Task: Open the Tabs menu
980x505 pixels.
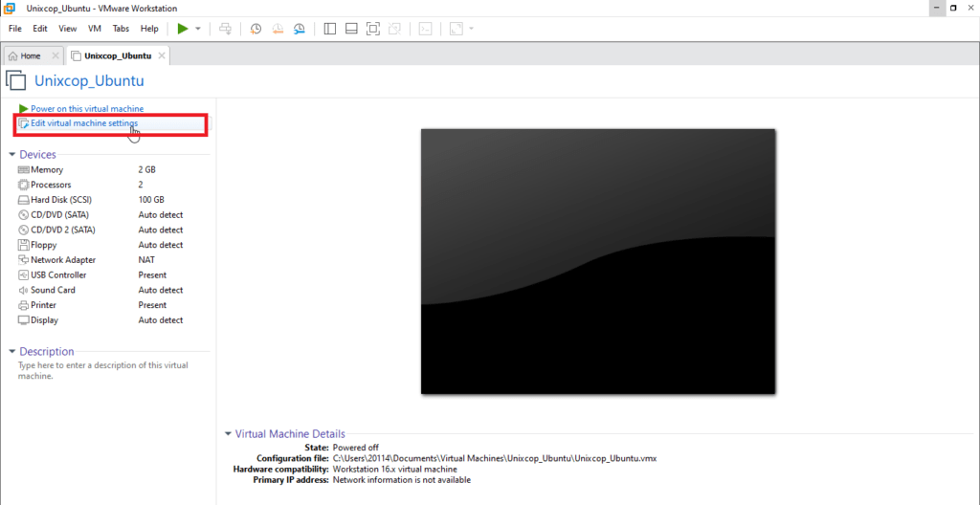Action: [x=121, y=29]
